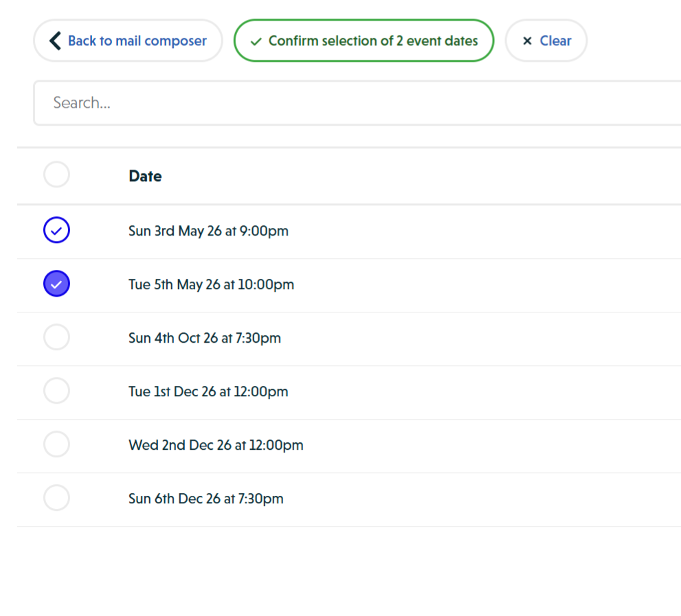The image size is (681, 616).
Task: Clear all selected event dates
Action: [546, 41]
